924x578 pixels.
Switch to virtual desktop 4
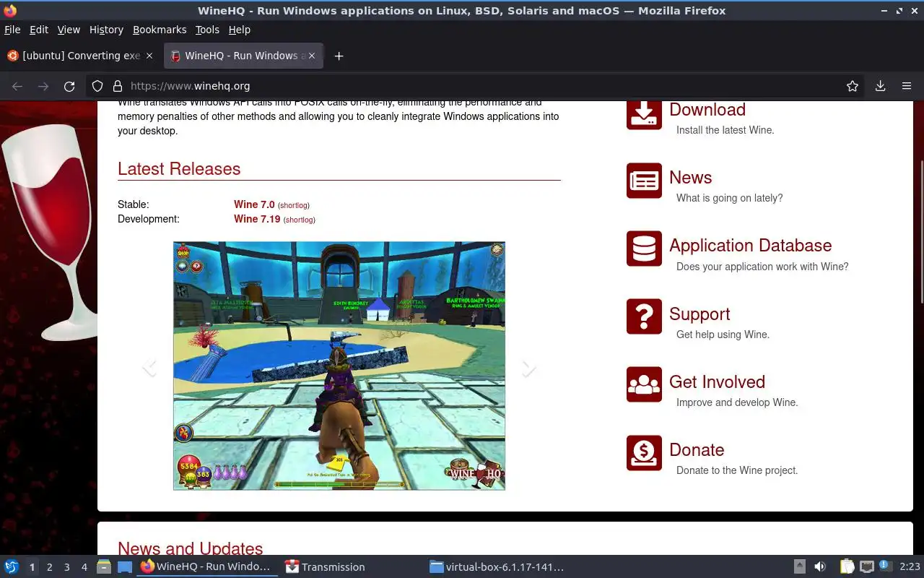[x=84, y=567]
